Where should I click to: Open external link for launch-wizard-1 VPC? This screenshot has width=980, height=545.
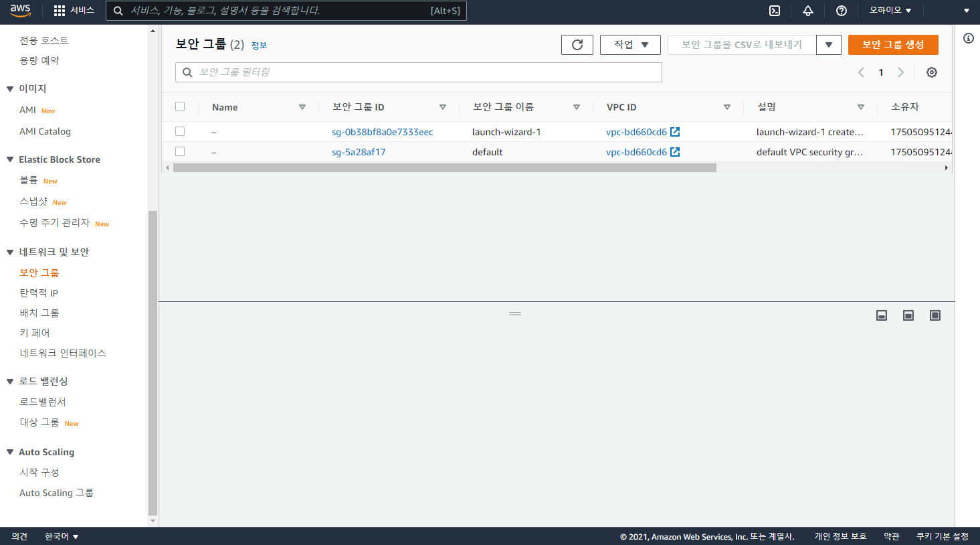coord(675,132)
